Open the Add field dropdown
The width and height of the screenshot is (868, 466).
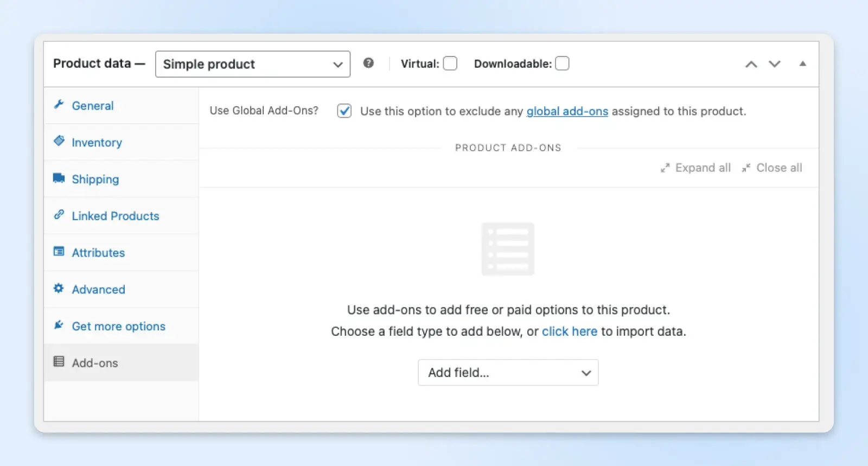pyautogui.click(x=508, y=373)
